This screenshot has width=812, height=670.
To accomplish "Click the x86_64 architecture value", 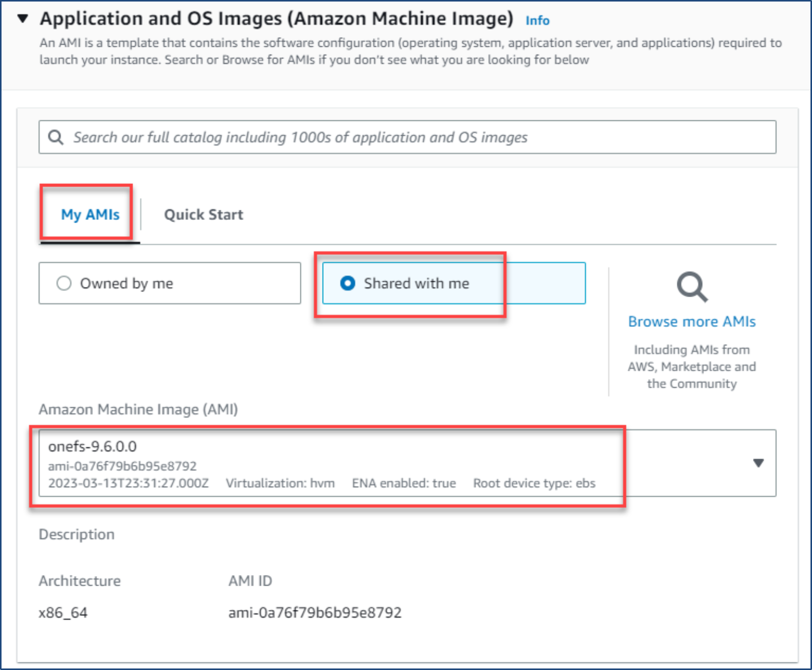I will point(63,613).
